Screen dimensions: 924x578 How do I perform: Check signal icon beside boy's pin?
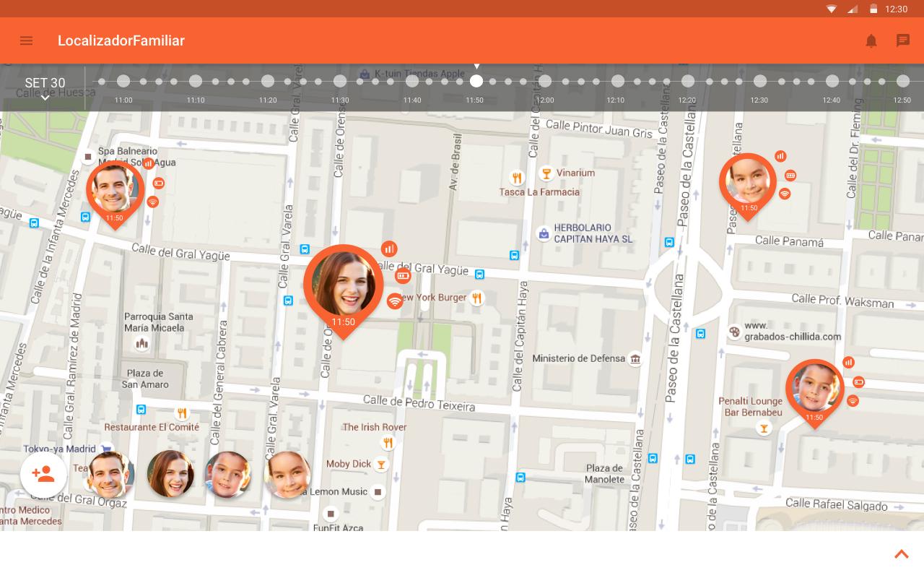[848, 362]
